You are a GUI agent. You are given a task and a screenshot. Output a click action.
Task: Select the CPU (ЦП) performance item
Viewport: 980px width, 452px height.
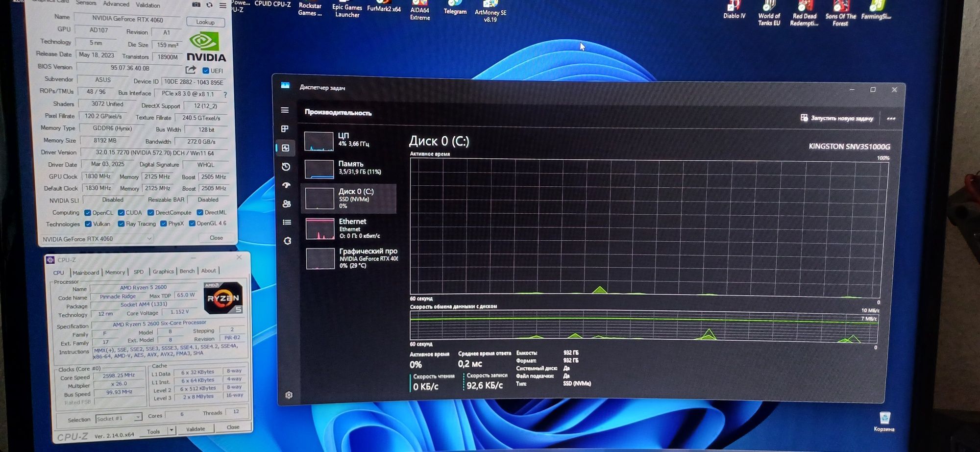(350, 140)
